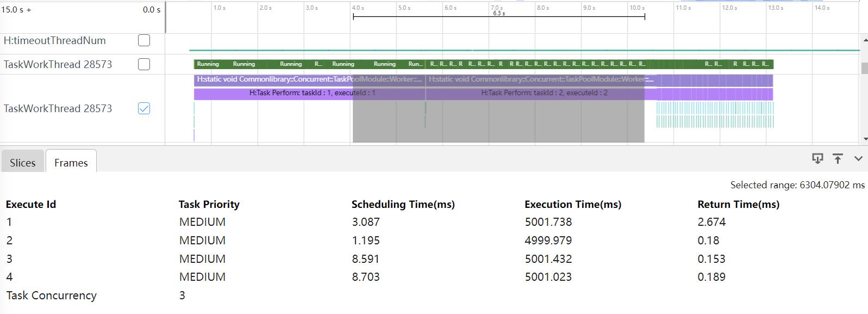Click the 6.3 s range marker label
The width and height of the screenshot is (868, 314).
[x=498, y=14]
